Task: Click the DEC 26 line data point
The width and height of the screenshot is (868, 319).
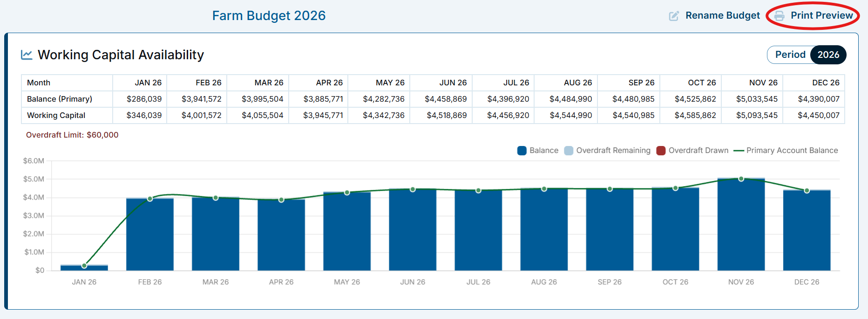Action: (x=807, y=190)
